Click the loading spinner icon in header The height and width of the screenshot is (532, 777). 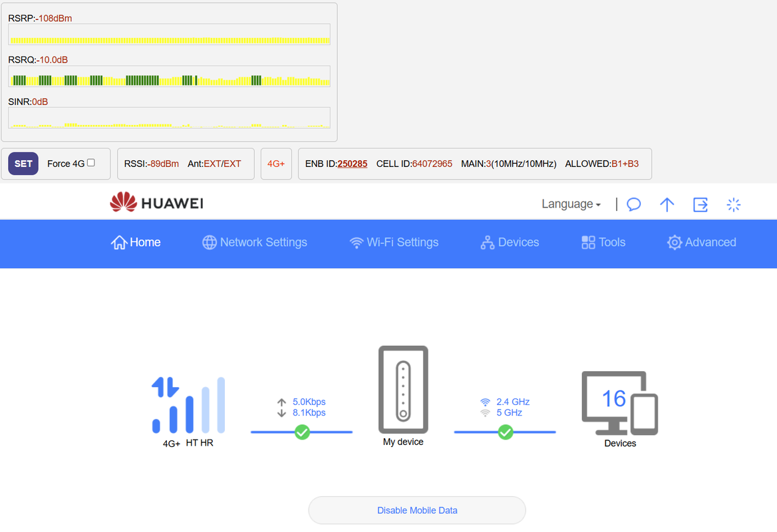pyautogui.click(x=733, y=204)
